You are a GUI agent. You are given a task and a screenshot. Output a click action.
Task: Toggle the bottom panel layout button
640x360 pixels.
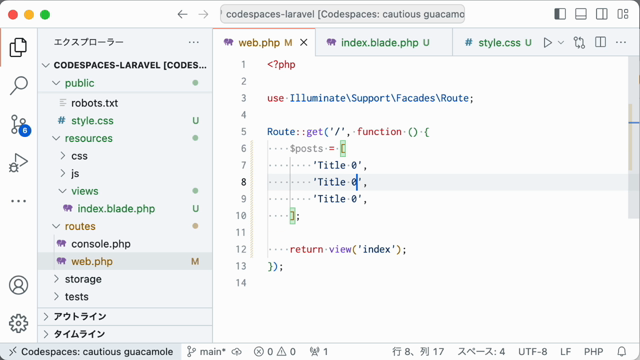[x=581, y=14]
